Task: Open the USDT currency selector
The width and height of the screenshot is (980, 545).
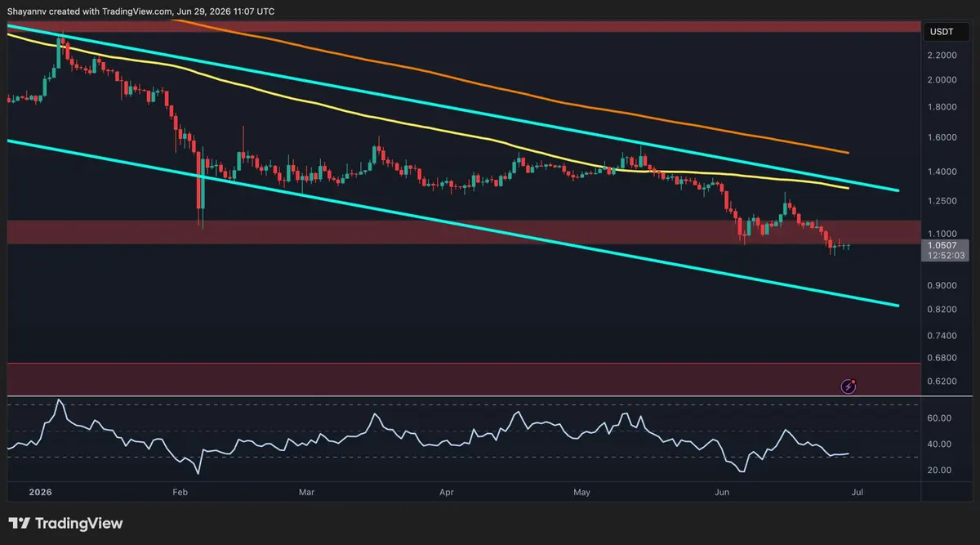Action: click(945, 33)
